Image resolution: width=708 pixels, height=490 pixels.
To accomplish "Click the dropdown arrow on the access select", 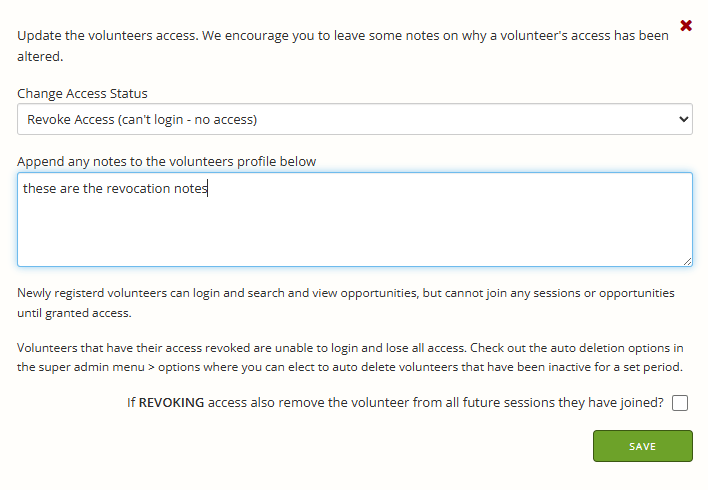I will click(684, 119).
